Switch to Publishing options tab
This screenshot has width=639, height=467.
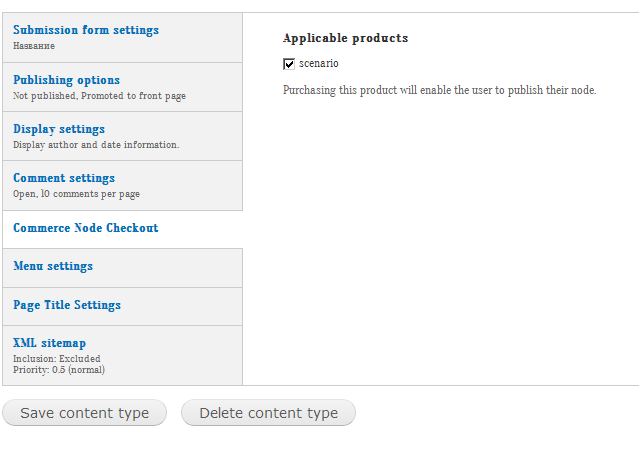(67, 80)
